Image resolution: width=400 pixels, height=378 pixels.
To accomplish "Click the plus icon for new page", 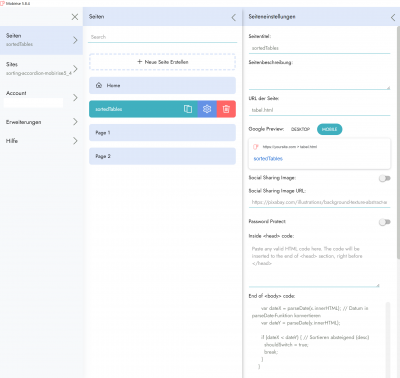I will click(x=140, y=62).
